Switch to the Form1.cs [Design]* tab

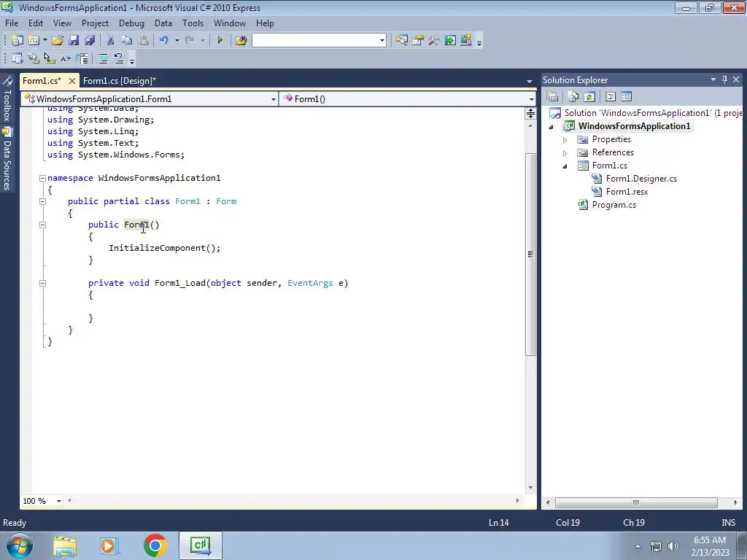pyautogui.click(x=119, y=80)
